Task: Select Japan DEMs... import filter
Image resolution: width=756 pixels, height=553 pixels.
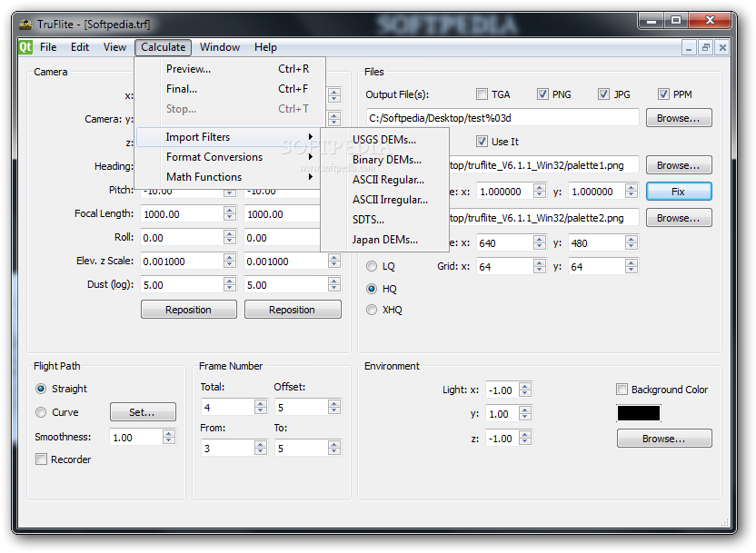Action: 384,240
